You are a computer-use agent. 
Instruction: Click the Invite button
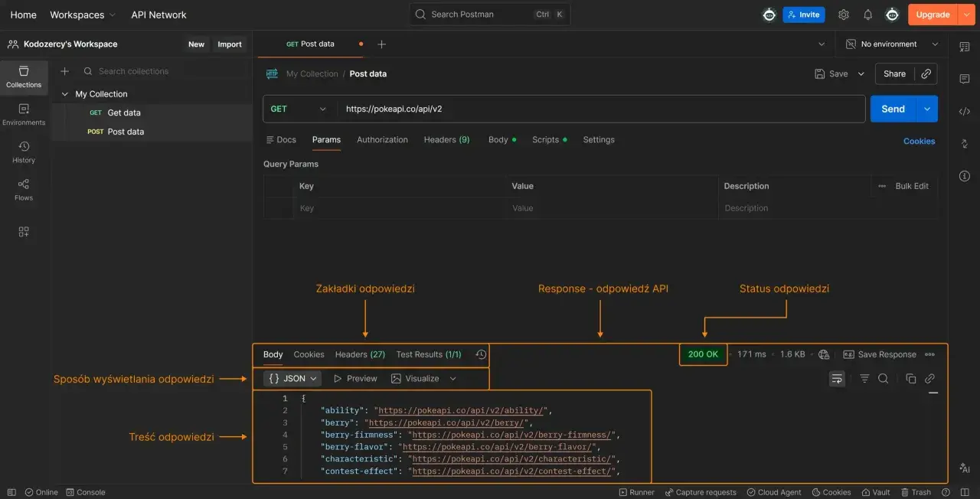click(803, 15)
